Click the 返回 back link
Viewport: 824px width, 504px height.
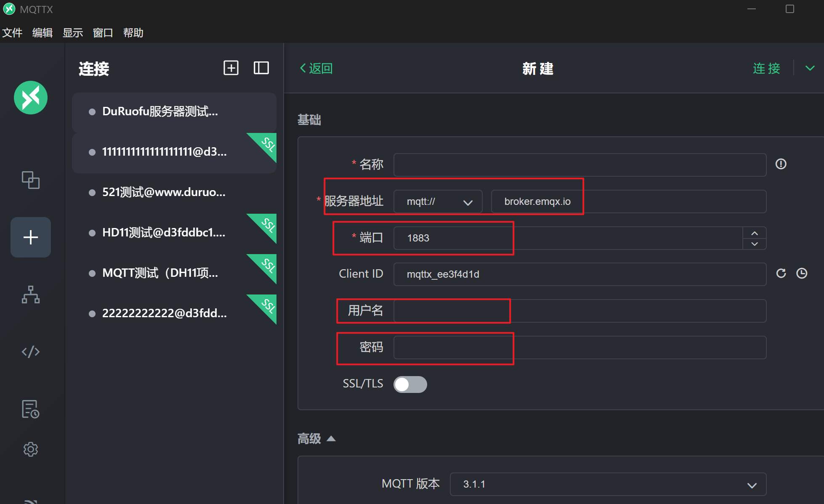pyautogui.click(x=316, y=68)
